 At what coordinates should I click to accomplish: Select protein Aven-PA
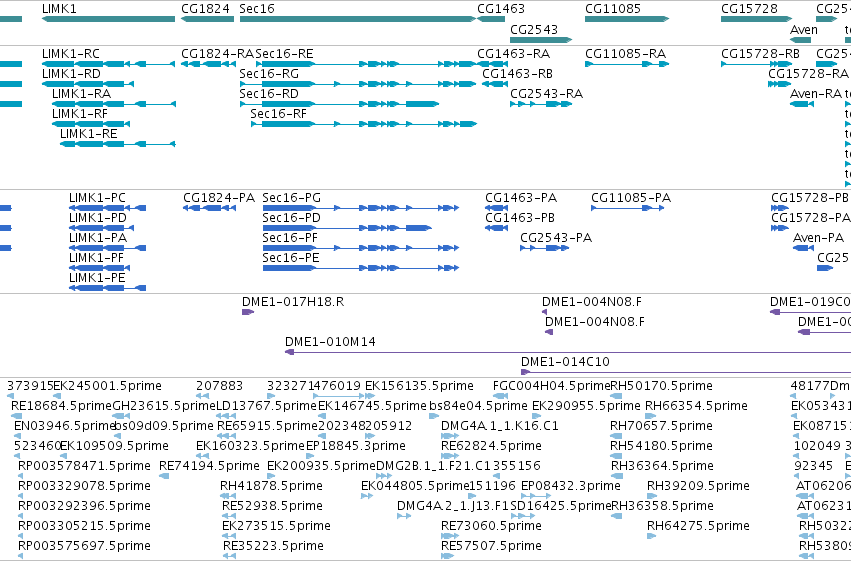point(818,238)
